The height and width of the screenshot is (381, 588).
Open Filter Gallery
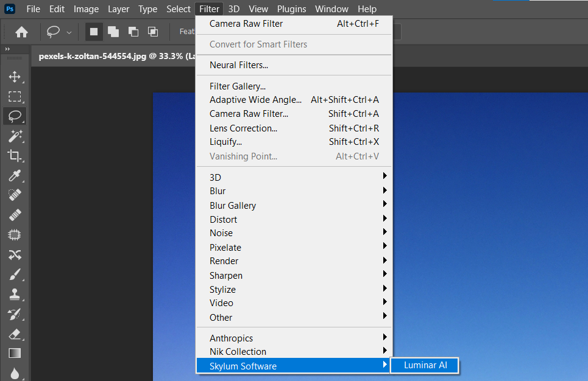click(294, 86)
